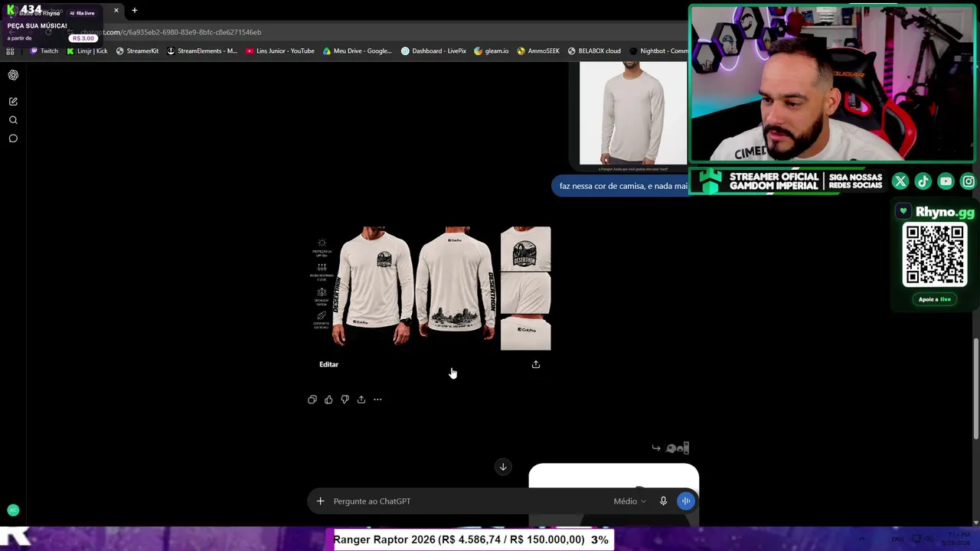Click the chat bubble icon in the sidebar
980x551 pixels.
pos(13,139)
